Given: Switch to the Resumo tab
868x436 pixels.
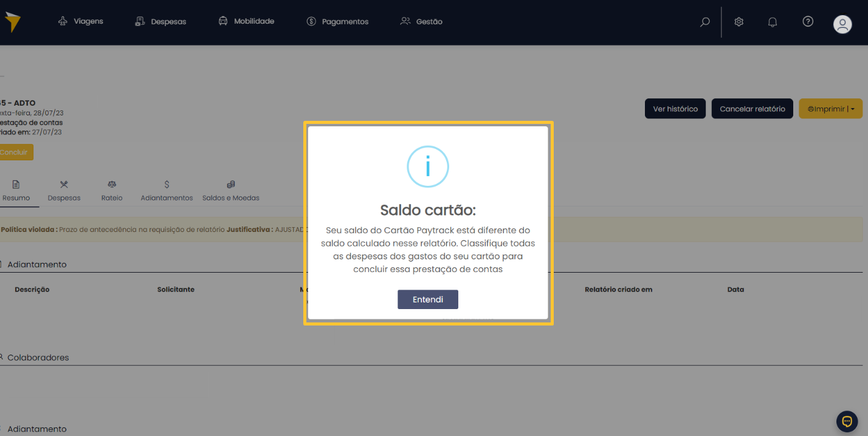Looking at the screenshot, I should [x=16, y=191].
